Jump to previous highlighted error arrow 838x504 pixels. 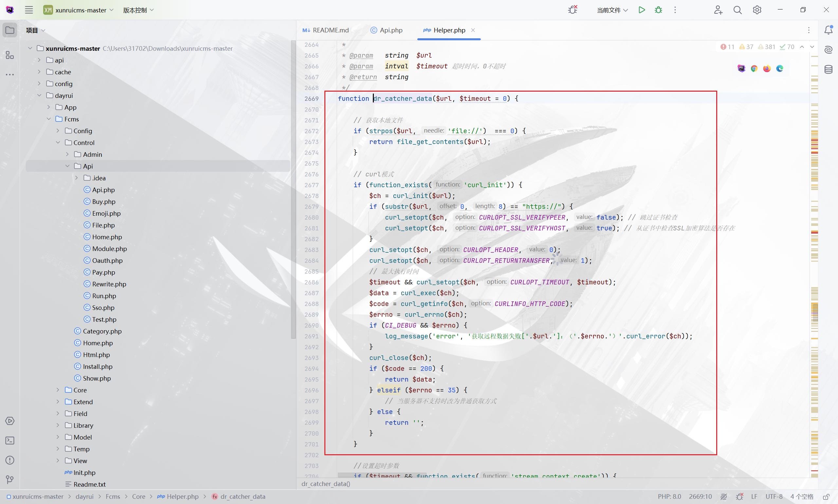coord(802,47)
